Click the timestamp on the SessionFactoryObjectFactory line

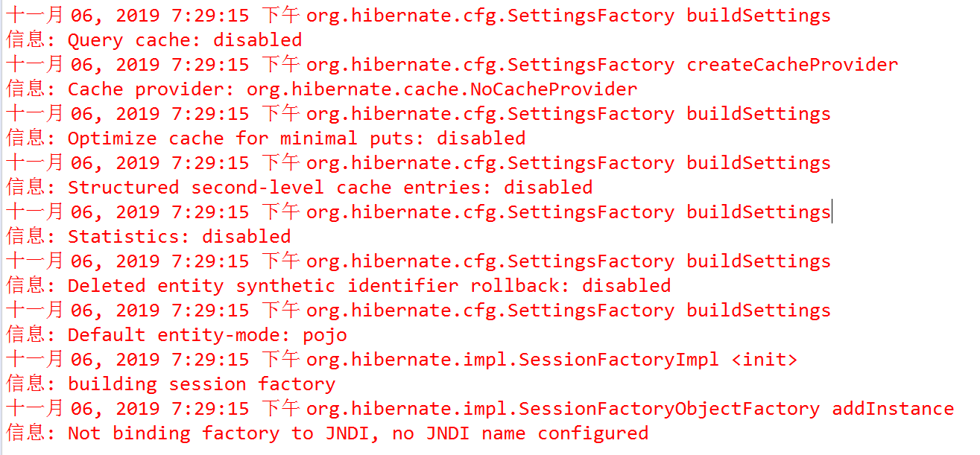[153, 409]
